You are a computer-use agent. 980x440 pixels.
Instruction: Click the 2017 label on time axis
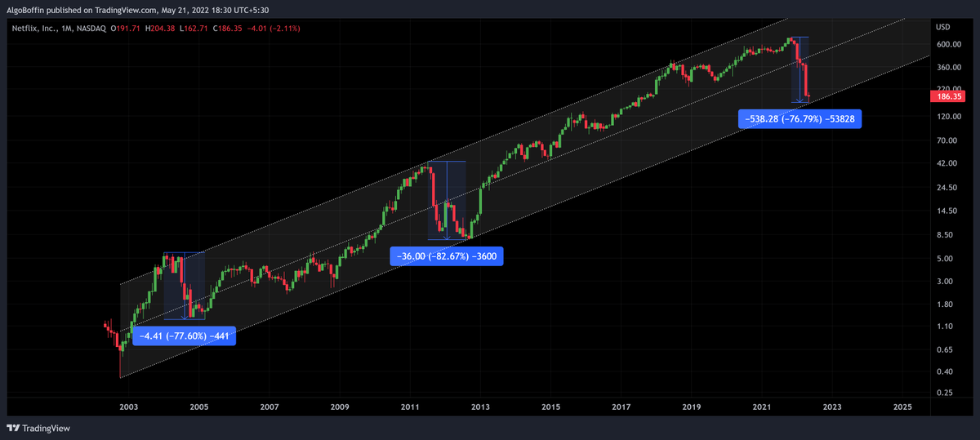[621, 406]
